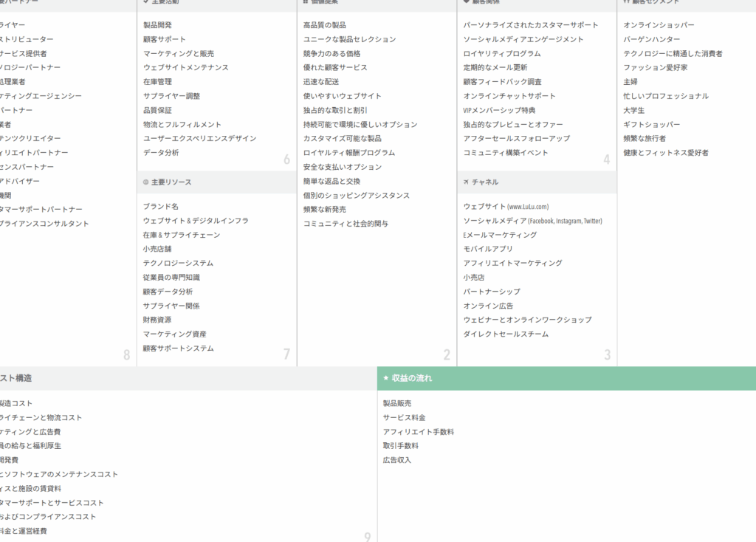756x542 pixels.
Task: Select 高品質の製品 in value propositions
Action: pyautogui.click(x=324, y=25)
